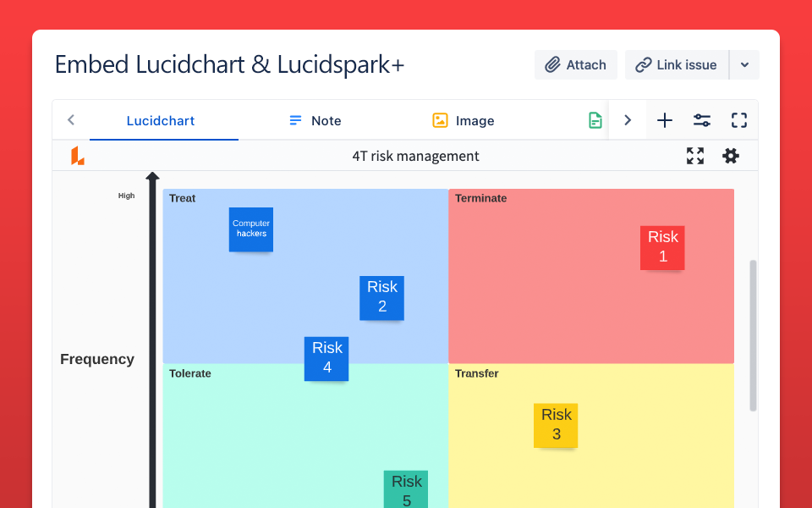Click the Attach button

(575, 65)
